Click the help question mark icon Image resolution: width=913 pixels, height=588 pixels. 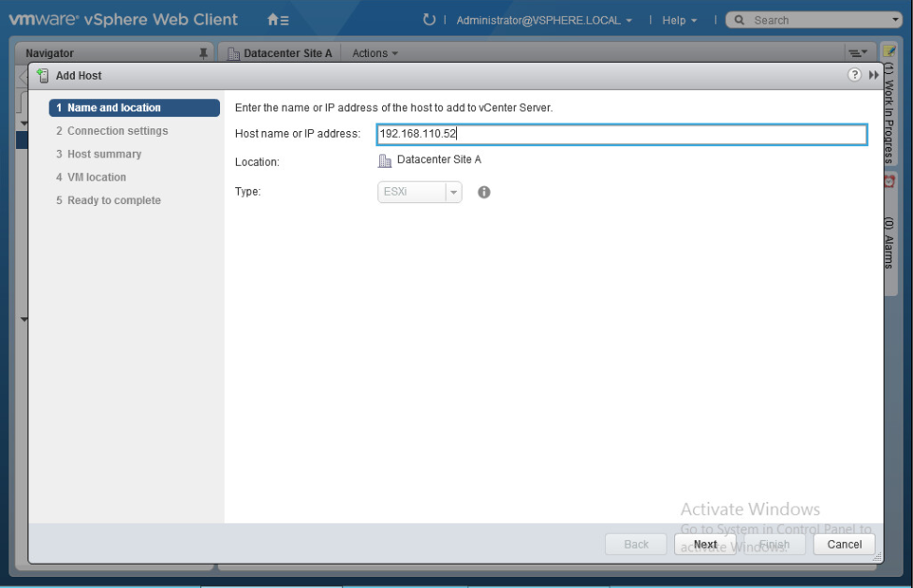pos(853,74)
